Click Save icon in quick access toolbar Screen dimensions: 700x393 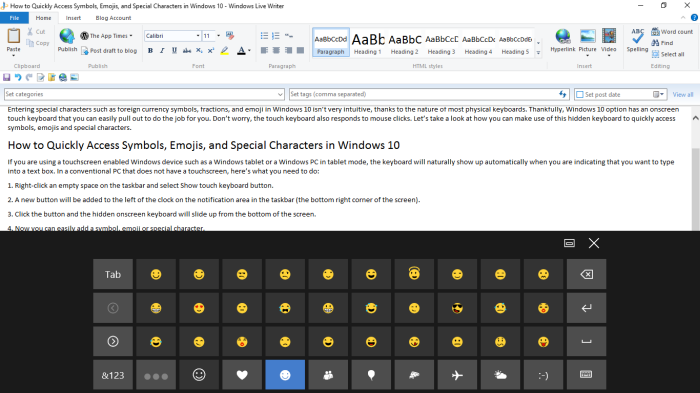7,77
